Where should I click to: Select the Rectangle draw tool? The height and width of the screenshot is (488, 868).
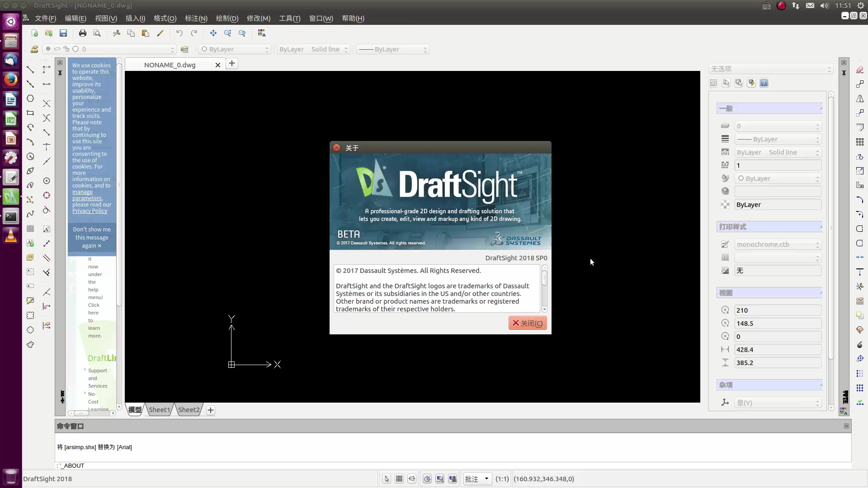click(x=30, y=113)
